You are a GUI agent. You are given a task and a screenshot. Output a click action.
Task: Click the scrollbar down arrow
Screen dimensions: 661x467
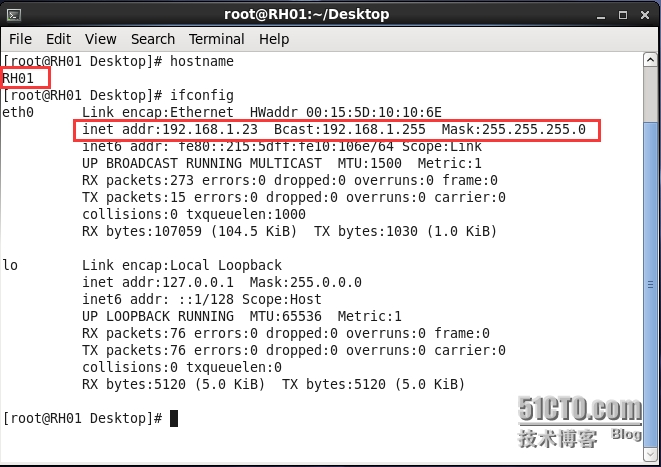coord(650,455)
